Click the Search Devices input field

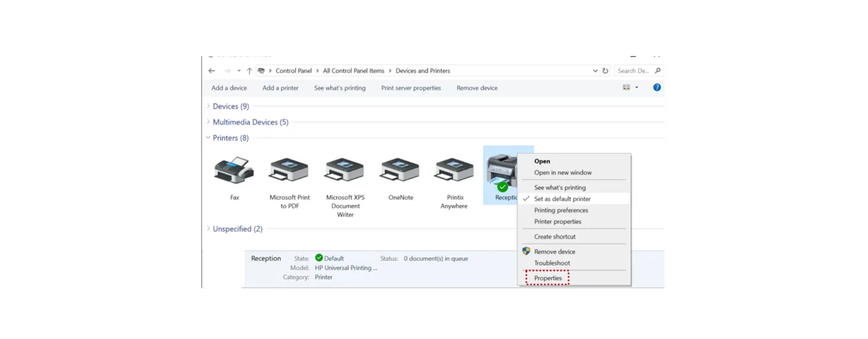(x=634, y=71)
